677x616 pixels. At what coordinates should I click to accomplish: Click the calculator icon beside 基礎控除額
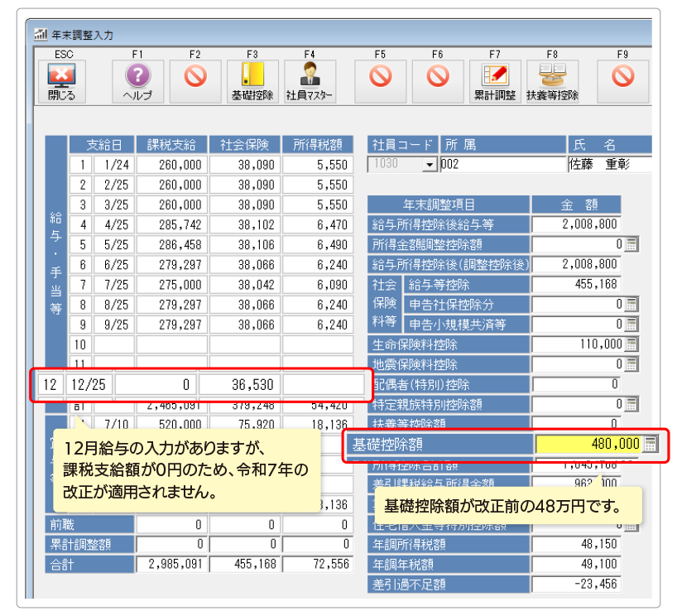[651, 445]
